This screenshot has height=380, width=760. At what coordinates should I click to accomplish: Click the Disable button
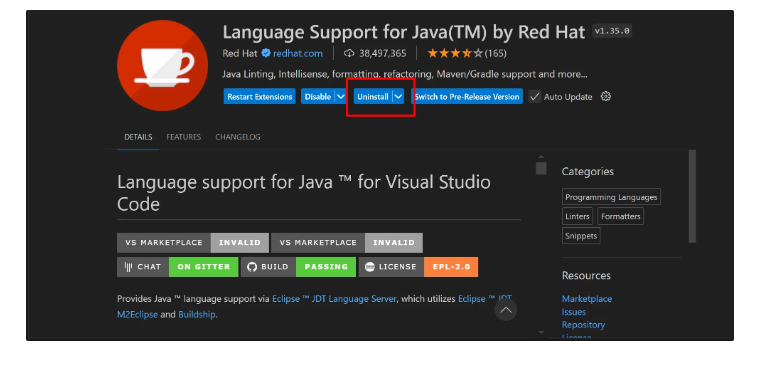pos(317,96)
